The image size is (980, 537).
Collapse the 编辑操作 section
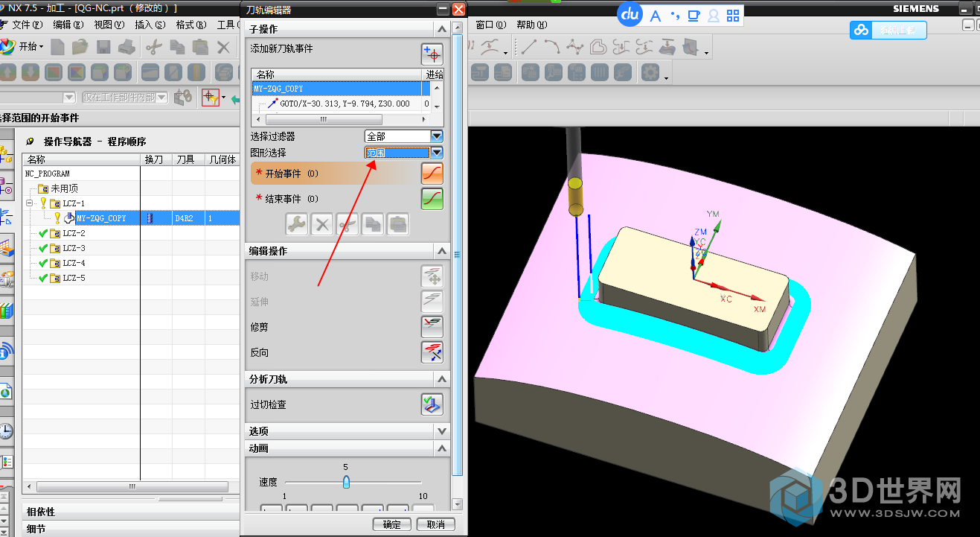click(442, 251)
